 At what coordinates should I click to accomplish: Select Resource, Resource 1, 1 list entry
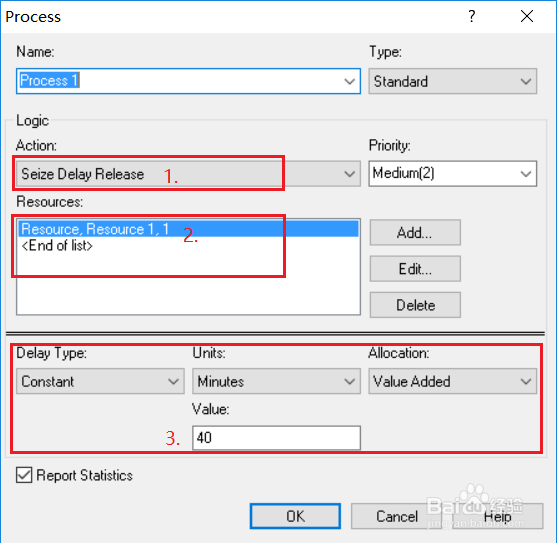click(188, 229)
